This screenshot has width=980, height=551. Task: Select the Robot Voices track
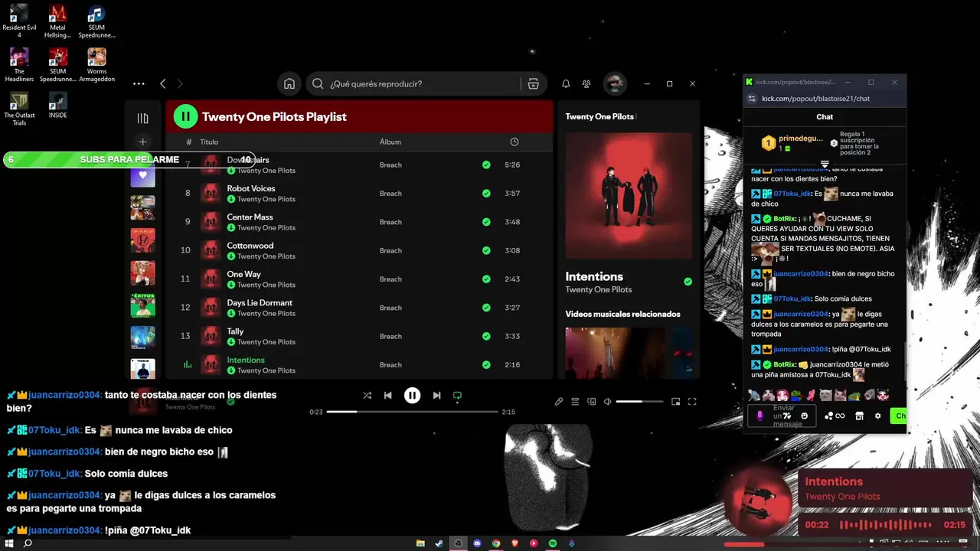(251, 188)
